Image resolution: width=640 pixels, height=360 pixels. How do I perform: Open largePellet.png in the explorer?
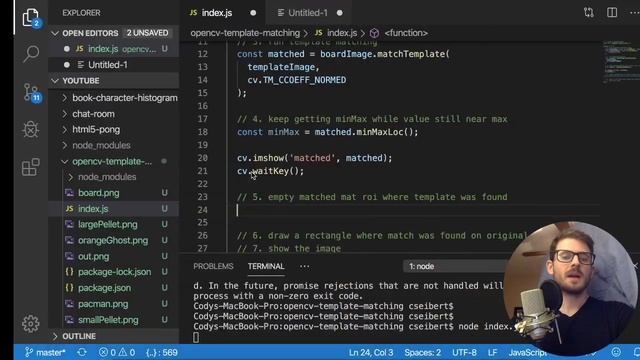tap(113, 224)
